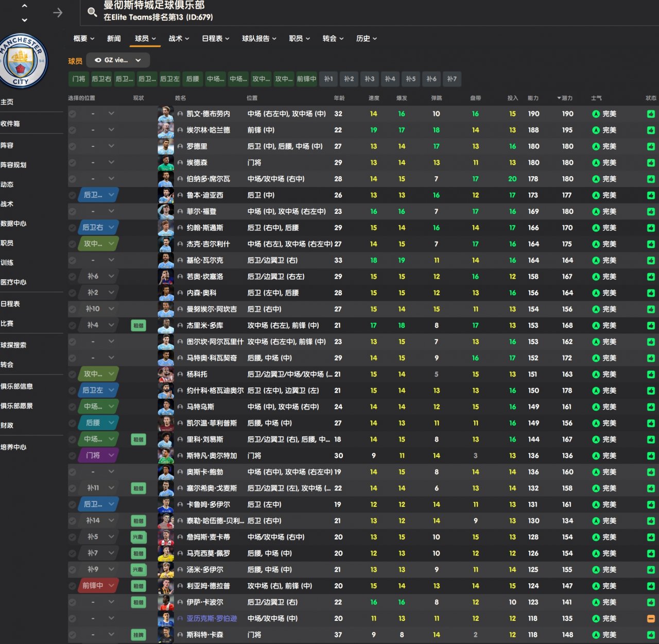Click the 补1 substitute pill
The width and height of the screenshot is (659, 644).
(328, 79)
